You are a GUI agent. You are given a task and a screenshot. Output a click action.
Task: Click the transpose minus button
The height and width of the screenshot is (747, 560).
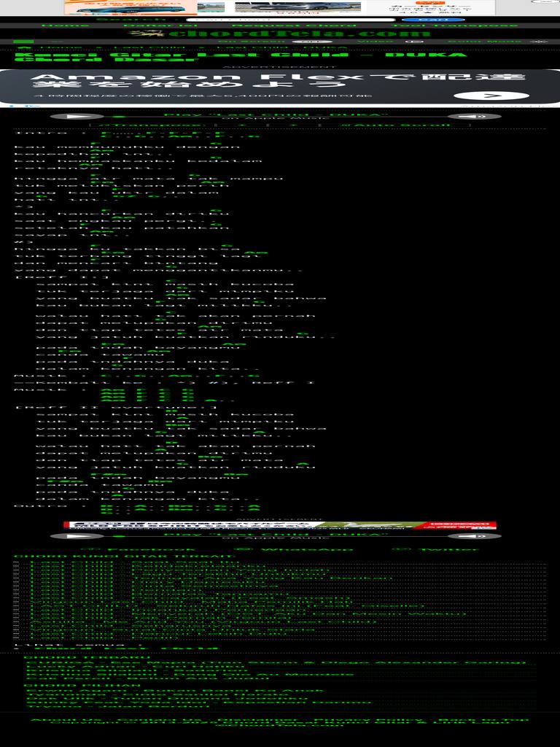(241, 125)
